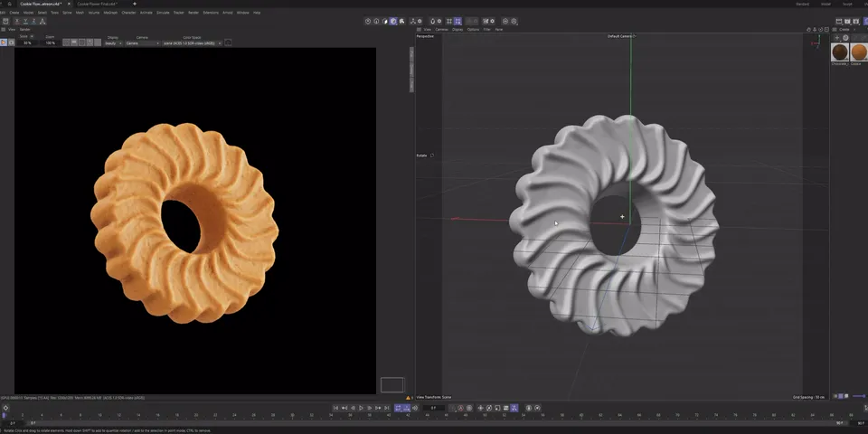This screenshot has height=434, width=868.
Task: Toggle the coordinate system icon
Action: (x=42, y=21)
